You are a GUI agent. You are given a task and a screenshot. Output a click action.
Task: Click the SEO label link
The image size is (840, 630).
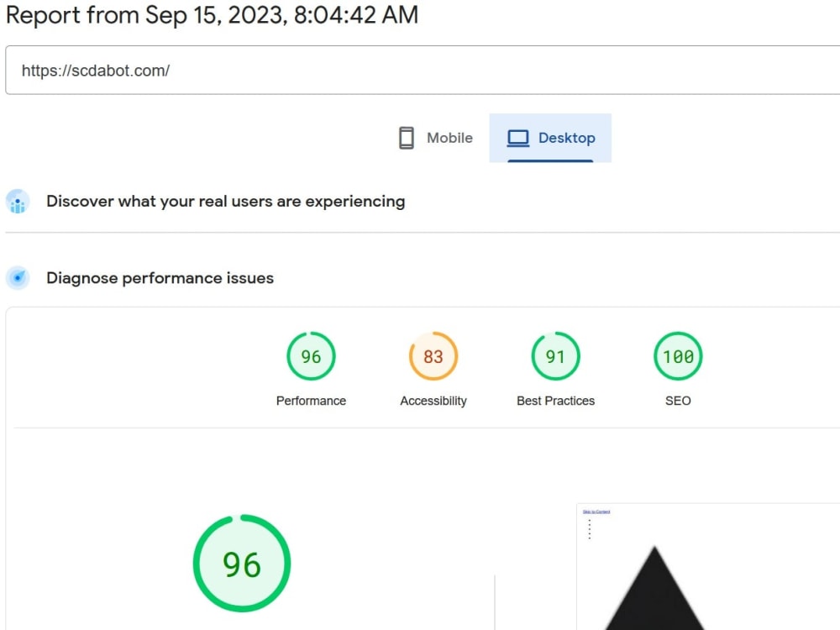point(678,401)
